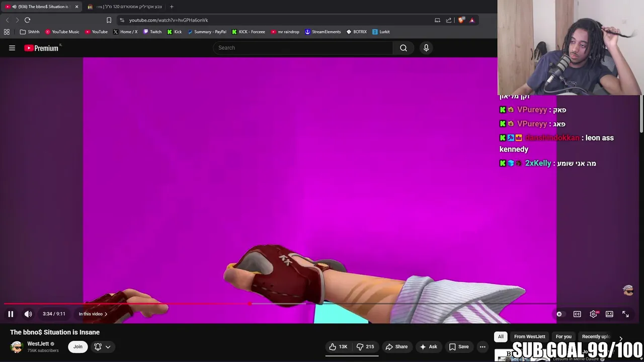Expand the 'In this video' chapters
This screenshot has height=362, width=644.
(x=93, y=314)
